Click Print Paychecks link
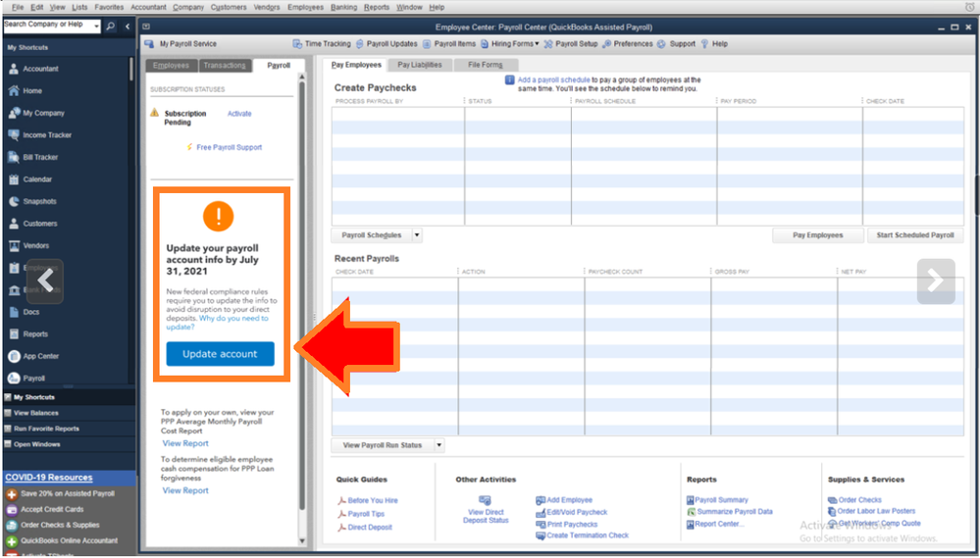 [x=572, y=525]
